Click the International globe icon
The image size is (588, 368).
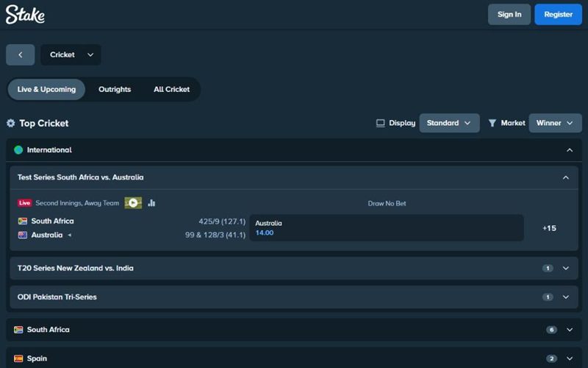tap(18, 150)
